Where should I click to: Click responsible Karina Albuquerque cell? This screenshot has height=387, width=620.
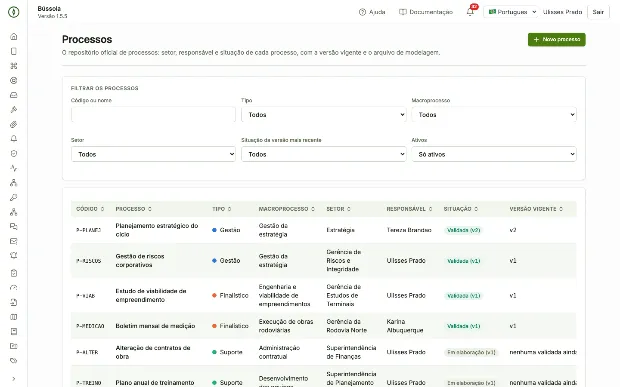(x=405, y=326)
